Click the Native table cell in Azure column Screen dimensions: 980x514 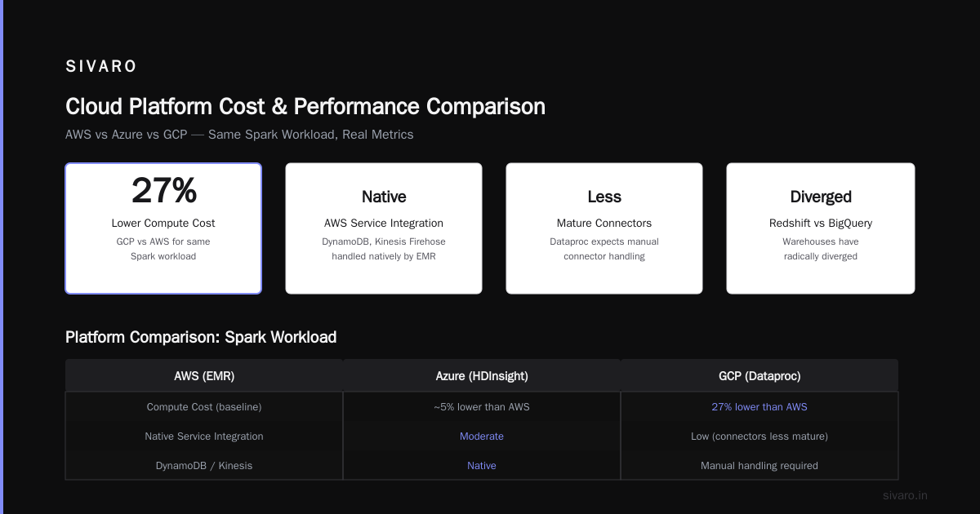[x=482, y=465]
